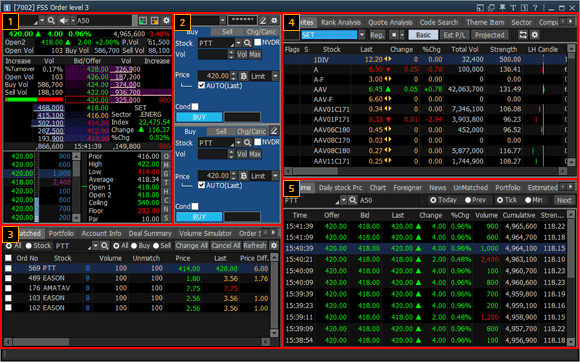Viewport: 580px width, 362px height.
Task: Click the swap arrows icon in favorites toolbar
Action: pos(523,35)
